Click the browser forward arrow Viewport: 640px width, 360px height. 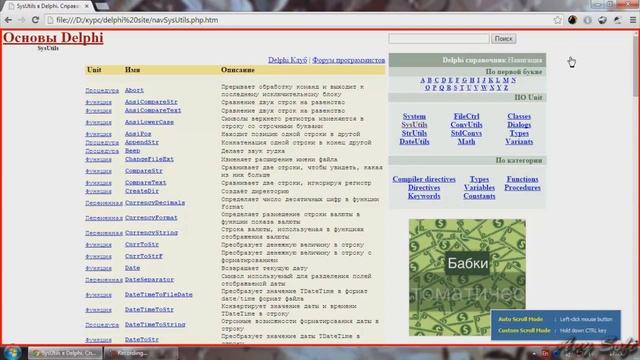(21, 20)
